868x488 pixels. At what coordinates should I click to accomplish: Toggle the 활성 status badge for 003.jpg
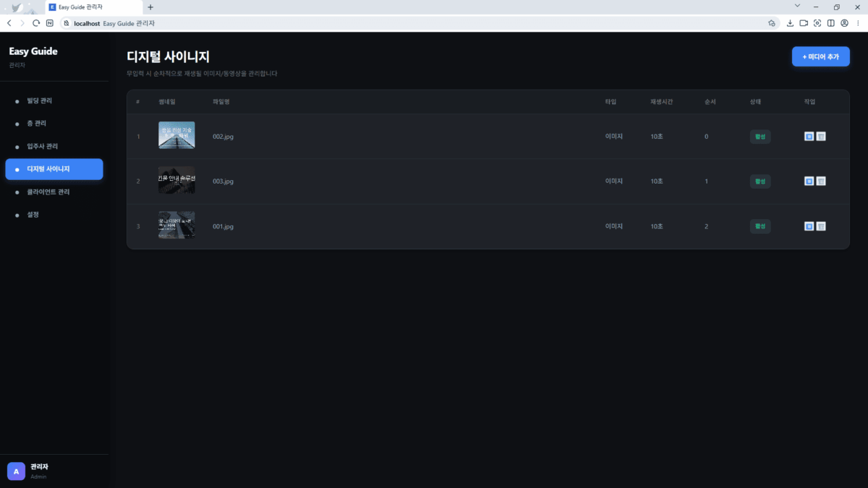(x=760, y=181)
